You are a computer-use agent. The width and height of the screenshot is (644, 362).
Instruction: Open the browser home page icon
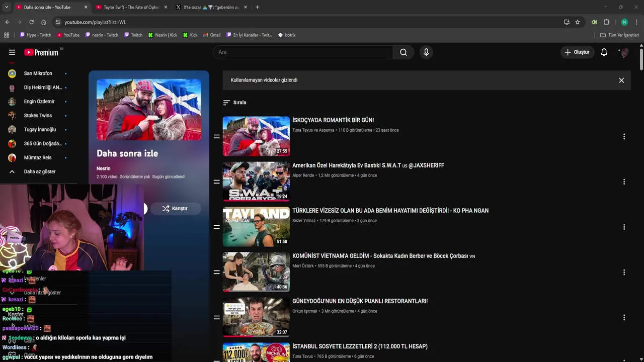coord(43,22)
